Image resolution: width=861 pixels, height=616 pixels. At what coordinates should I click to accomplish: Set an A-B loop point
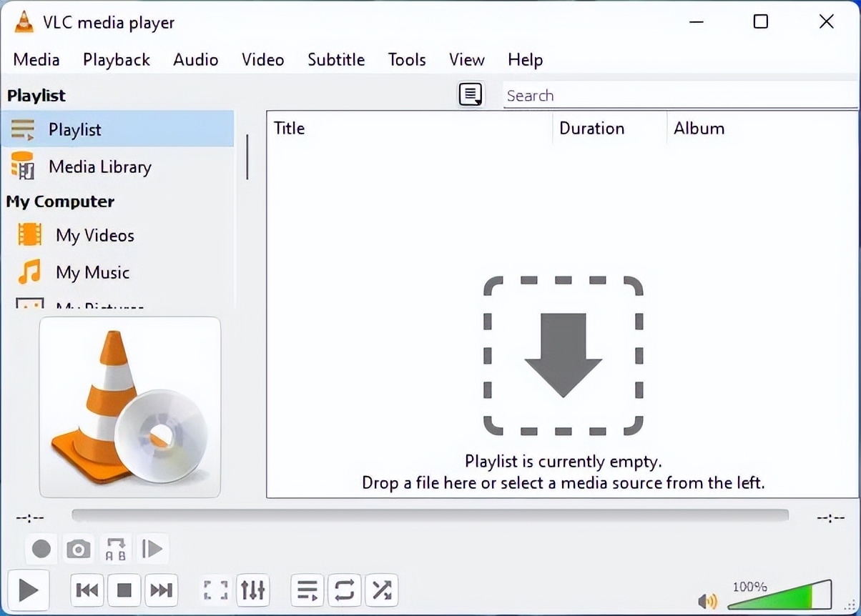(x=115, y=548)
